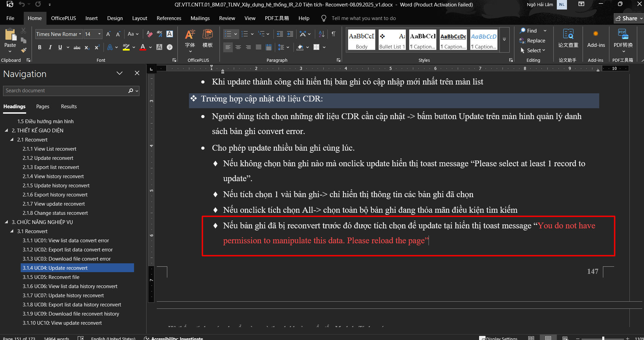Expand the Styles gallery more arrow
The image size is (644, 340).
(505, 40)
